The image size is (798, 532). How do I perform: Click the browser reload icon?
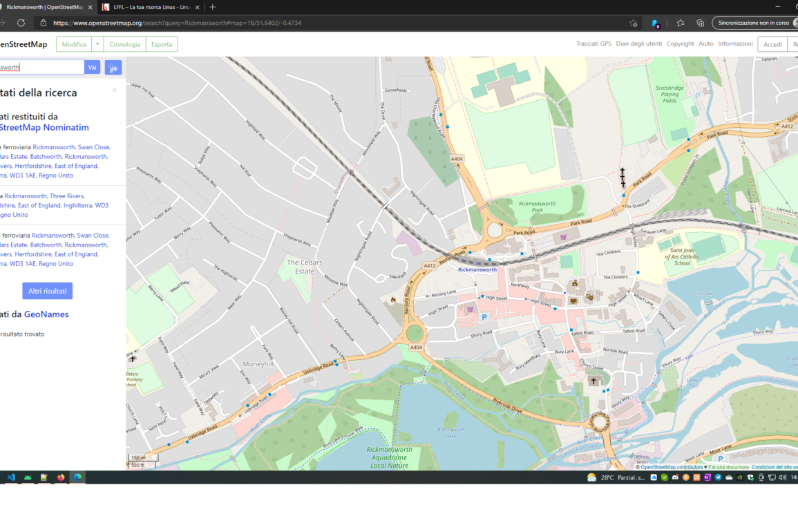(x=21, y=23)
